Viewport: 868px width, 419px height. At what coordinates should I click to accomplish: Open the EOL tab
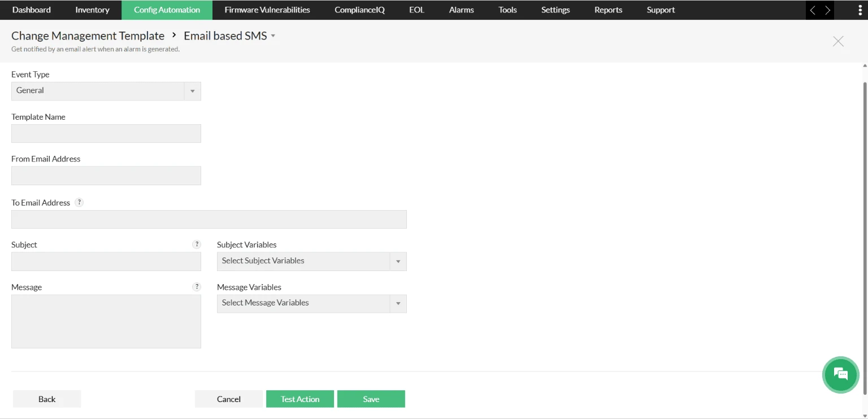click(x=416, y=10)
